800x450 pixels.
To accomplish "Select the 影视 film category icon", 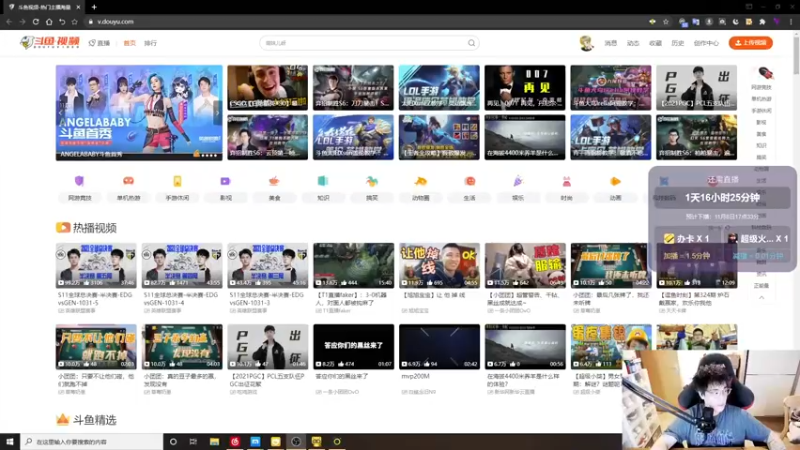I will tap(226, 181).
